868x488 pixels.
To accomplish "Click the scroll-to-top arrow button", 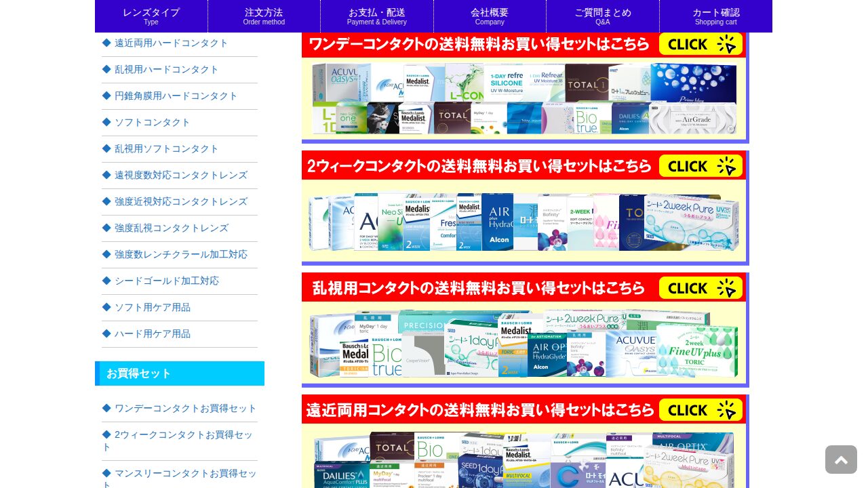I will tap(841, 460).
